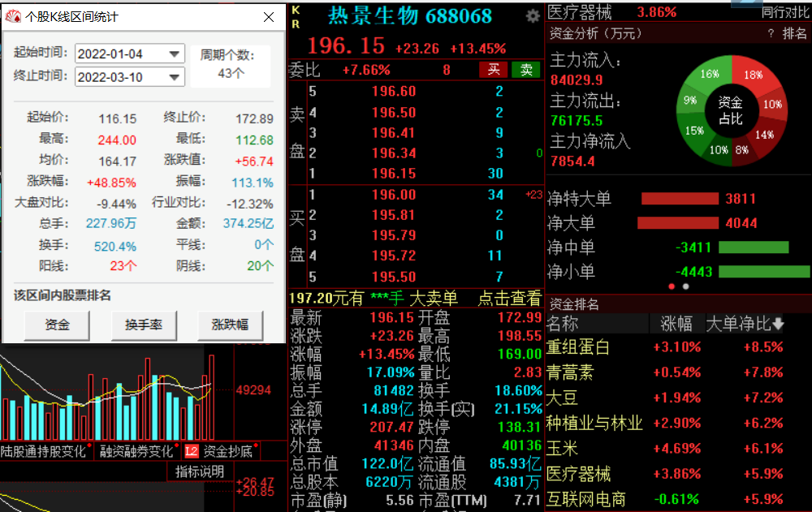Click sell level 3 price 196.41
Screen dimensions: 812x512
(x=394, y=133)
